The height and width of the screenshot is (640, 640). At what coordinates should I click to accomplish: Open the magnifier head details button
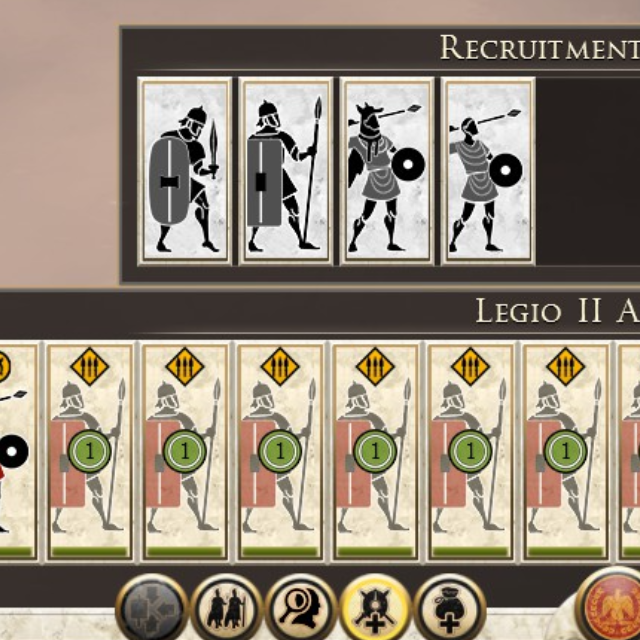point(301,609)
